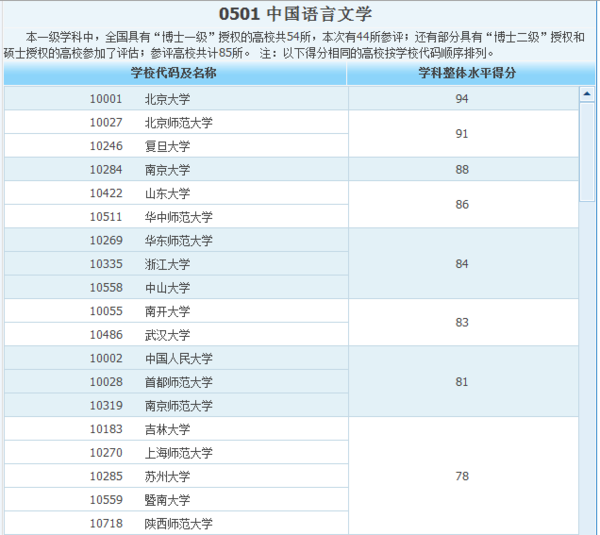Click school code 10285
600x535 pixels.
[106, 476]
